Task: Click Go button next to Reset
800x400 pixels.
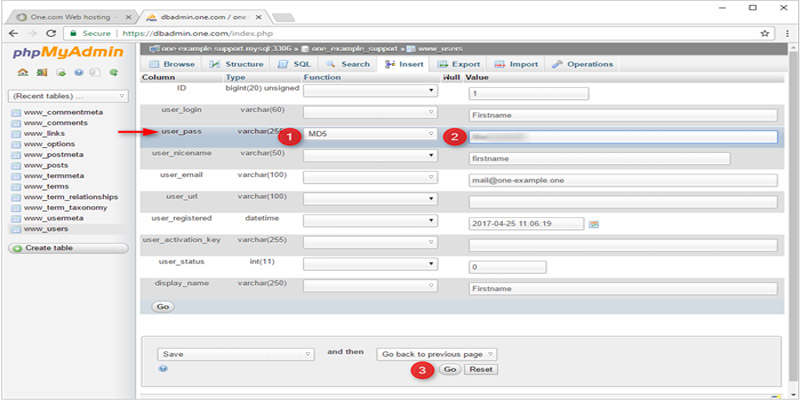Action: click(x=449, y=369)
